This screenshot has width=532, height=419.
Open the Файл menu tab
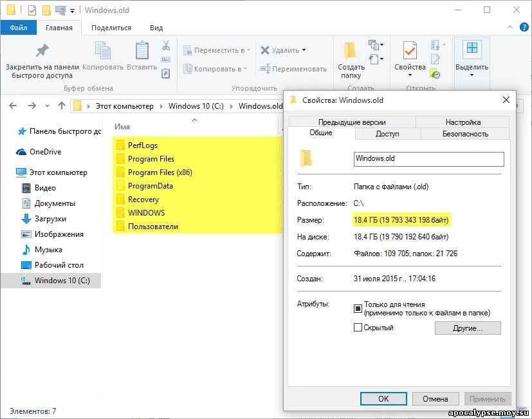(x=18, y=28)
